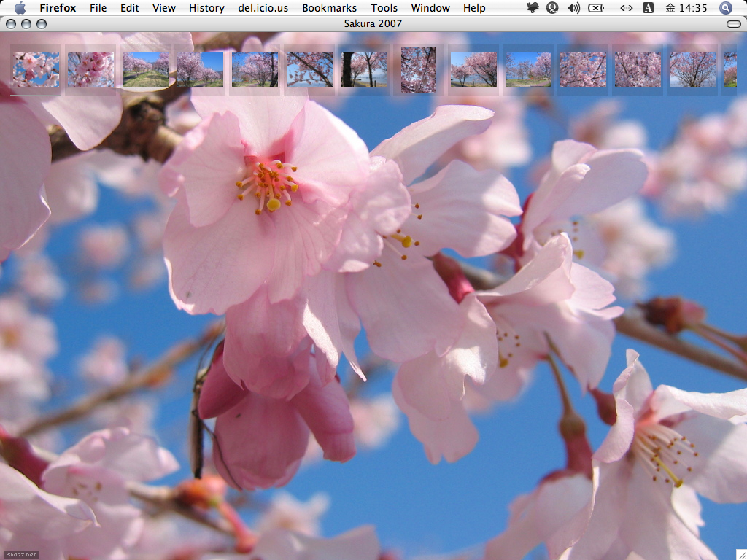
Task: Open the Tools menu
Action: coord(384,8)
